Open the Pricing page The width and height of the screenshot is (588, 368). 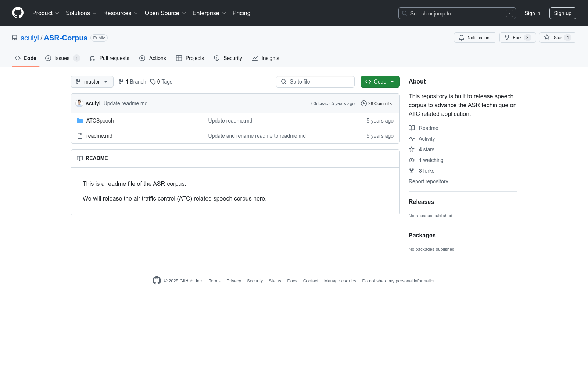point(241,13)
